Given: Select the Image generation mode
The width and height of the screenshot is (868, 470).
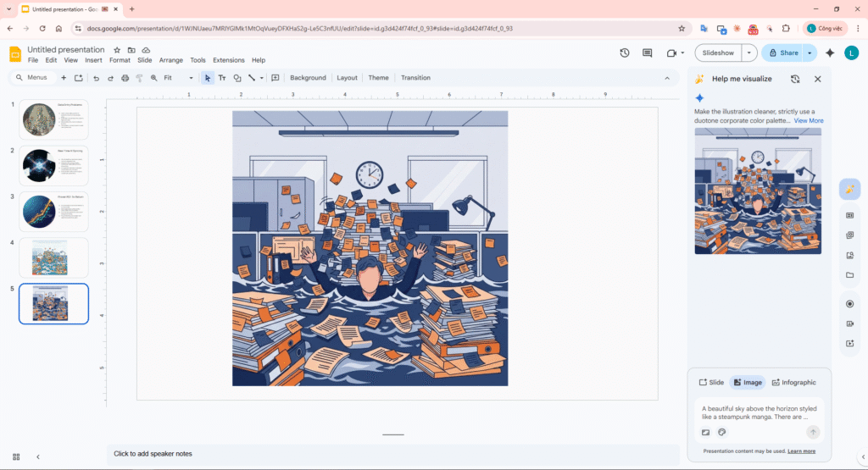Looking at the screenshot, I should point(747,383).
